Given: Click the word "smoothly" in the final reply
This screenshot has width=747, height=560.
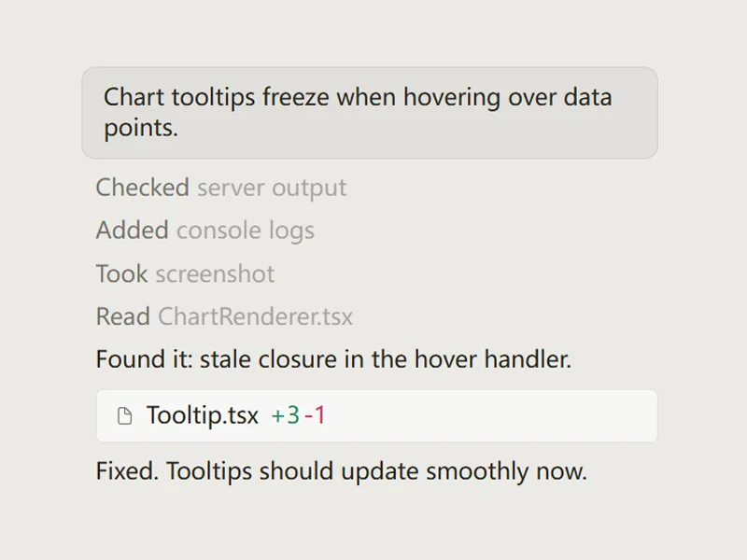Looking at the screenshot, I should click(477, 471).
